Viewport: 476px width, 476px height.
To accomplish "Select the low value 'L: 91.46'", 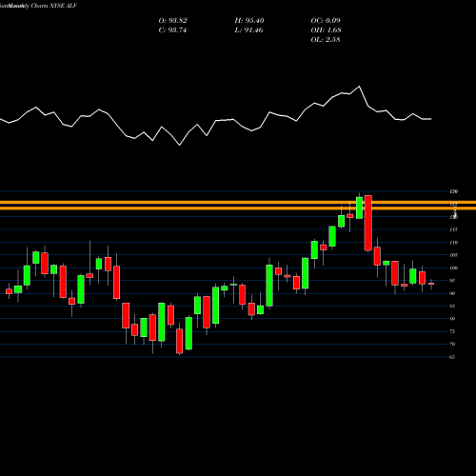I will [248, 30].
